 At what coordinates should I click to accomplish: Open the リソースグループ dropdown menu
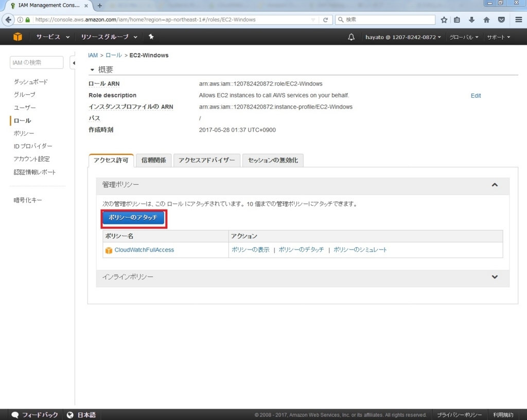tap(109, 37)
